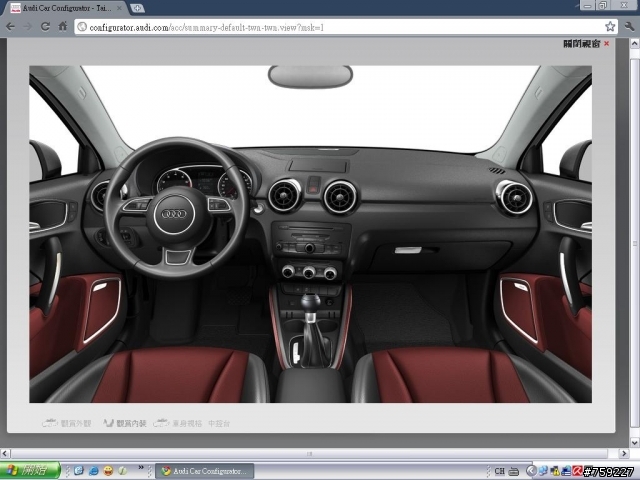Image resolution: width=640 pixels, height=480 pixels.
Task: Click the vertical scrollbar up arrow
Action: (635, 43)
